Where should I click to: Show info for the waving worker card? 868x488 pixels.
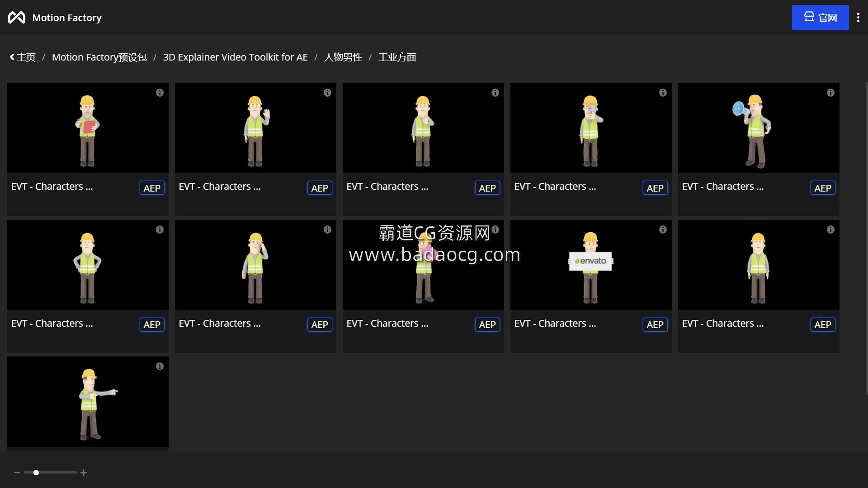coord(327,93)
